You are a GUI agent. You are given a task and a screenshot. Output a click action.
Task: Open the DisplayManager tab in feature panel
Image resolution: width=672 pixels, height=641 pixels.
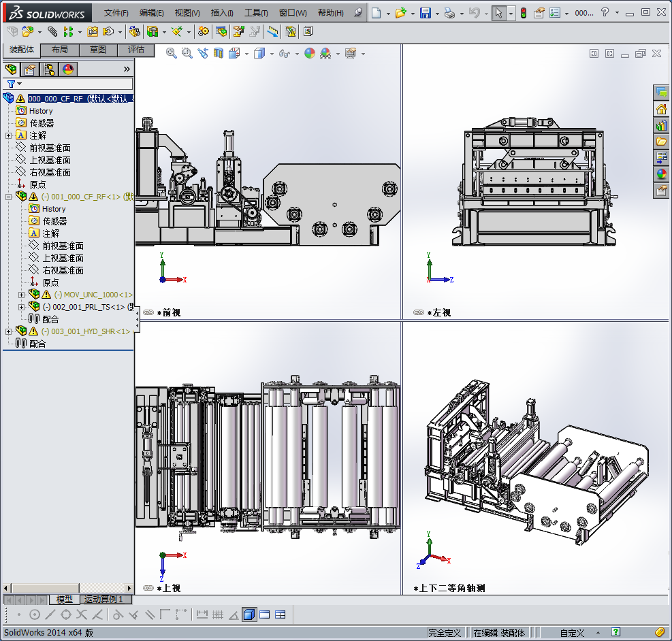pos(67,69)
